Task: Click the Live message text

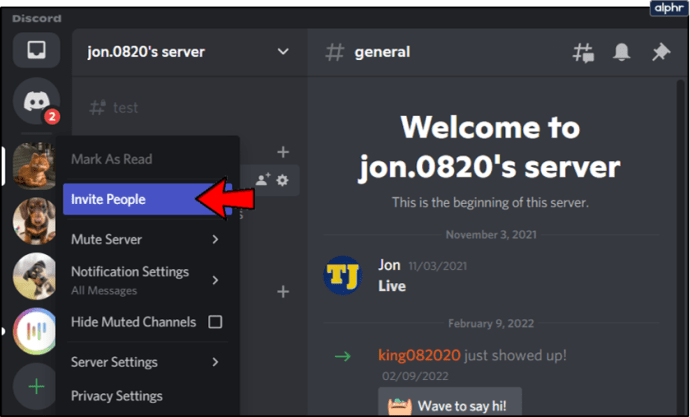Action: (x=392, y=286)
